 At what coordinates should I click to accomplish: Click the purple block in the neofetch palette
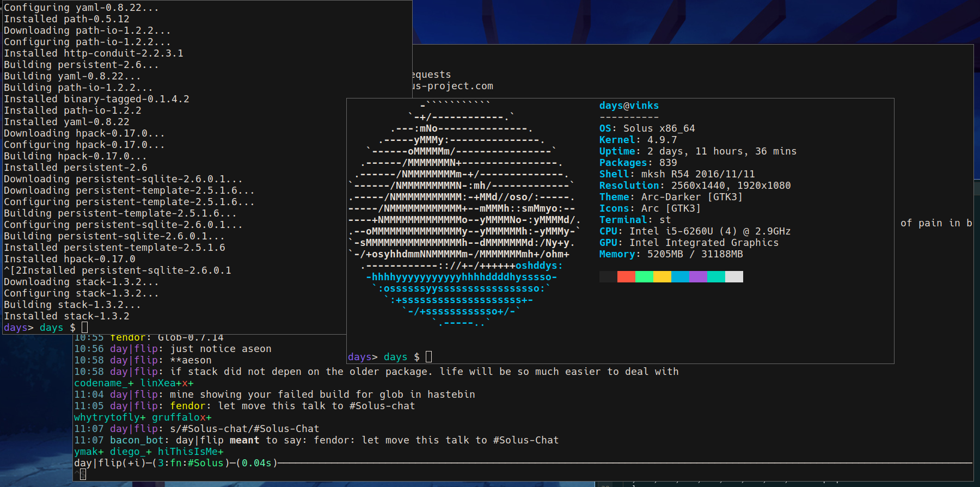click(698, 277)
